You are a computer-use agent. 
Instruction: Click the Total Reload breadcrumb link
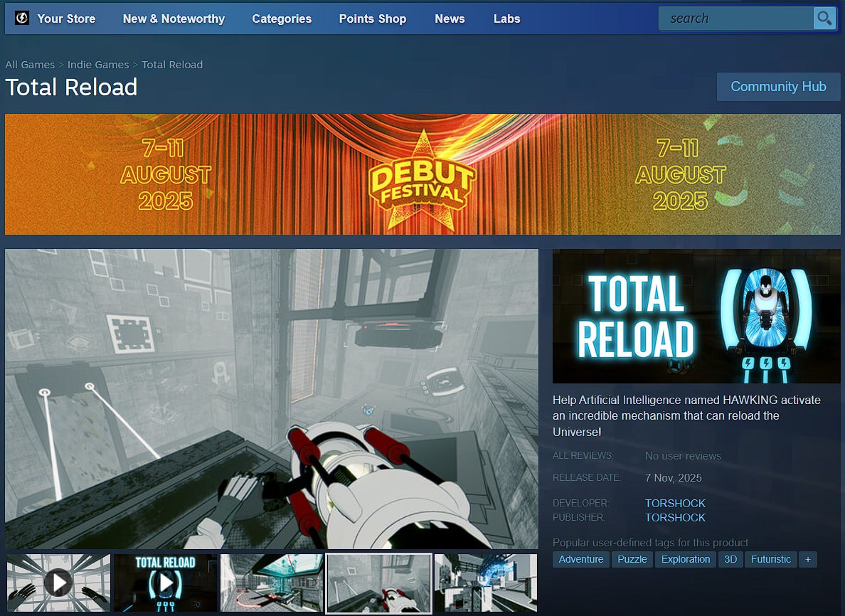[172, 65]
